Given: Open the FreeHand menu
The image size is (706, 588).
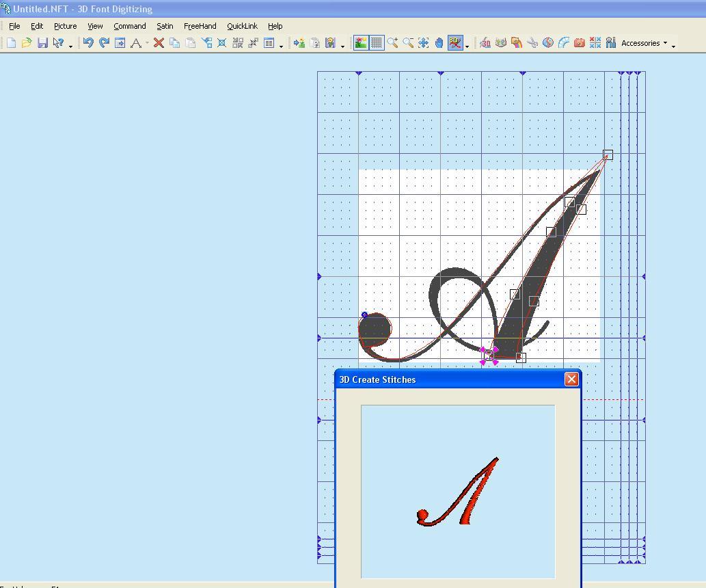Looking at the screenshot, I should pyautogui.click(x=200, y=26).
